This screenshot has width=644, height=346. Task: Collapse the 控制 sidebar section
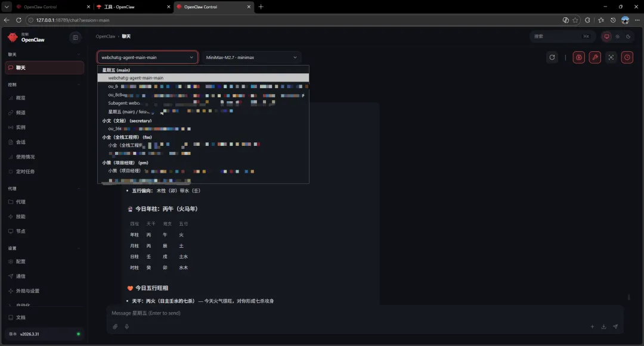(x=44, y=85)
